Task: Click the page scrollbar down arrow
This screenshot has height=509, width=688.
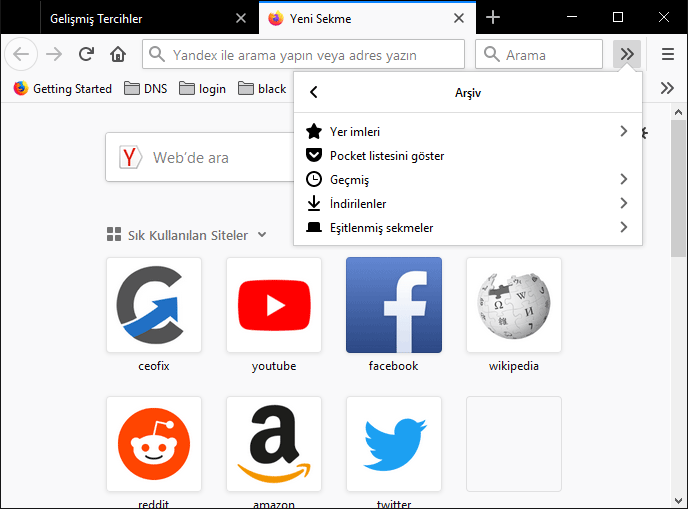Action: (x=678, y=501)
